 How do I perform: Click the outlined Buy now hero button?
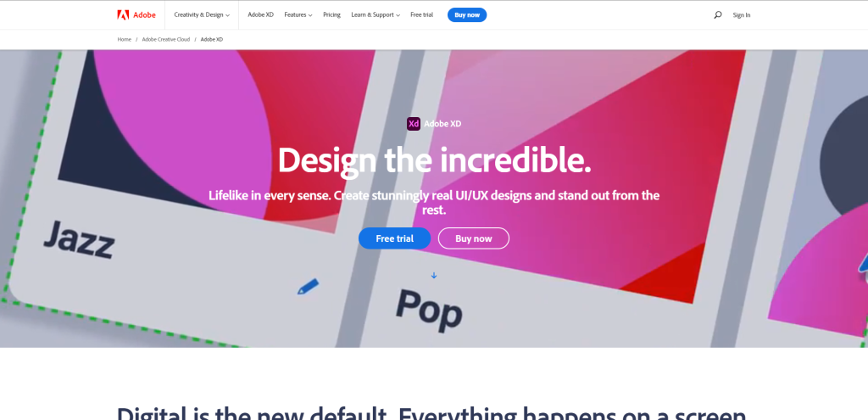[x=474, y=238]
